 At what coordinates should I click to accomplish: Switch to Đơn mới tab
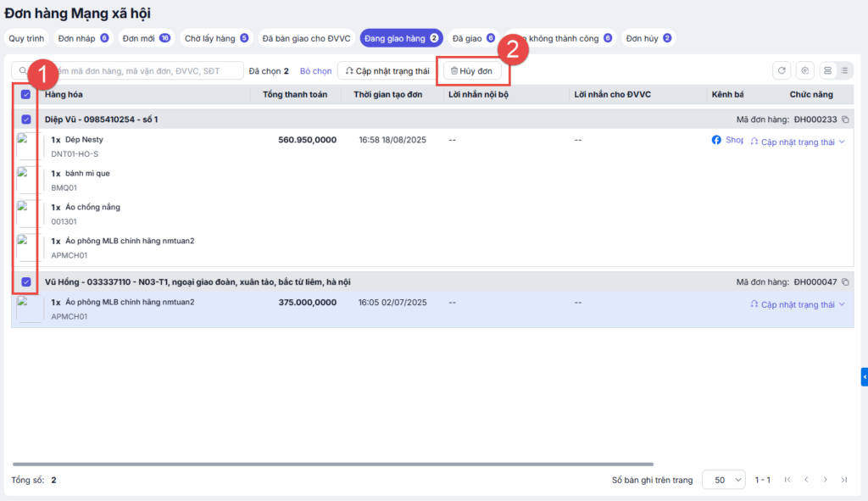(x=146, y=38)
